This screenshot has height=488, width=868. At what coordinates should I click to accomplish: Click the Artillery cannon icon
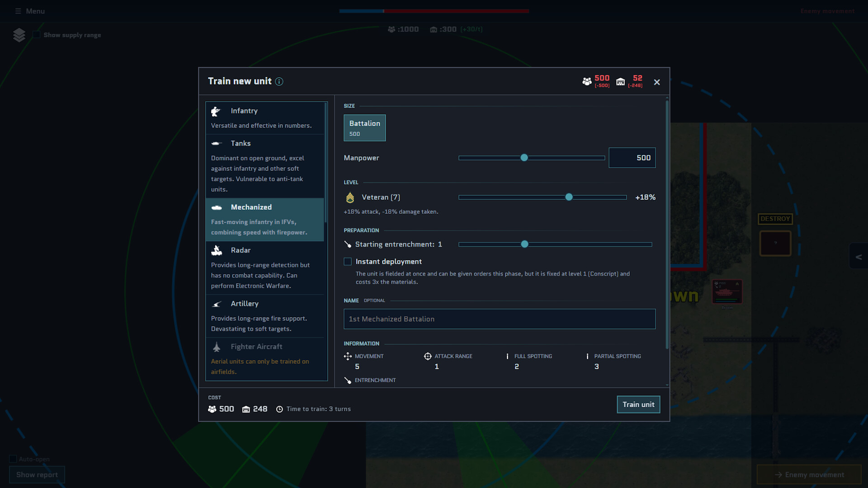click(217, 304)
